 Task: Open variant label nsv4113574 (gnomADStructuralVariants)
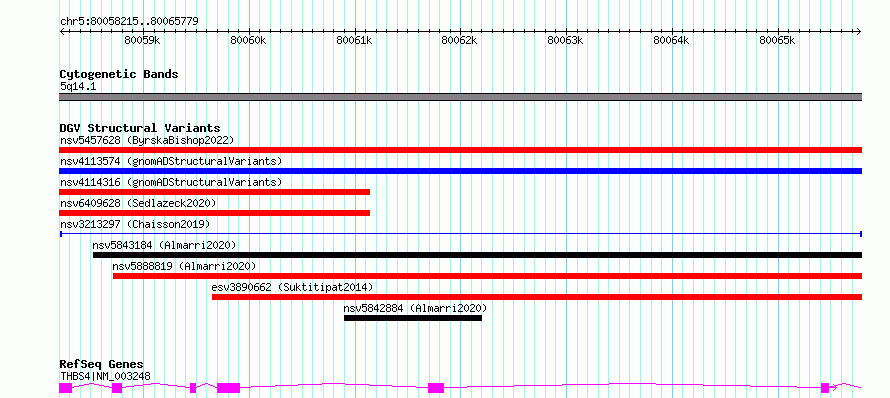click(x=171, y=161)
